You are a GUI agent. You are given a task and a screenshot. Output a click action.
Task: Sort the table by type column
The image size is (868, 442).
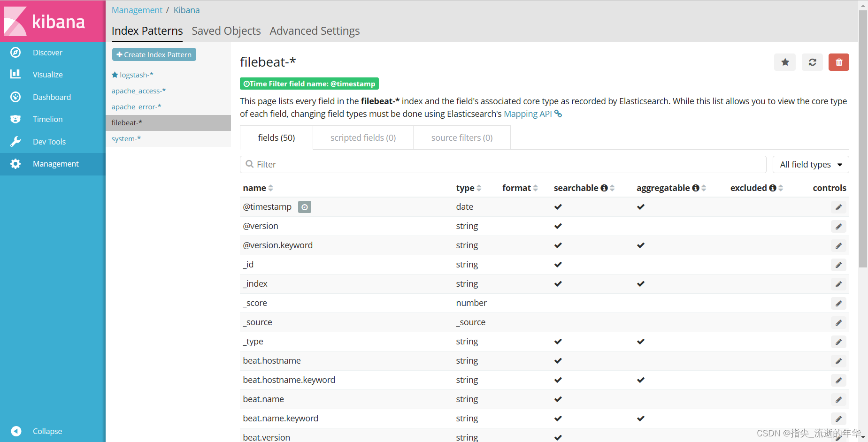coord(479,188)
